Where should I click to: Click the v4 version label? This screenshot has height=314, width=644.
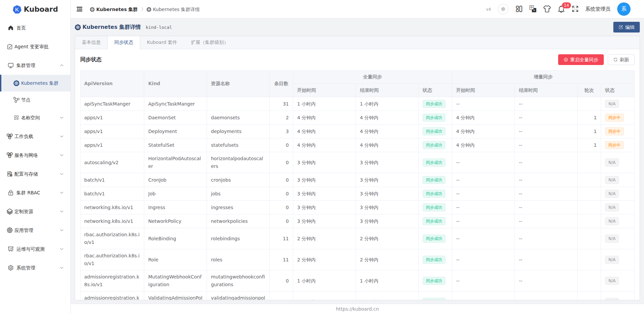(488, 9)
